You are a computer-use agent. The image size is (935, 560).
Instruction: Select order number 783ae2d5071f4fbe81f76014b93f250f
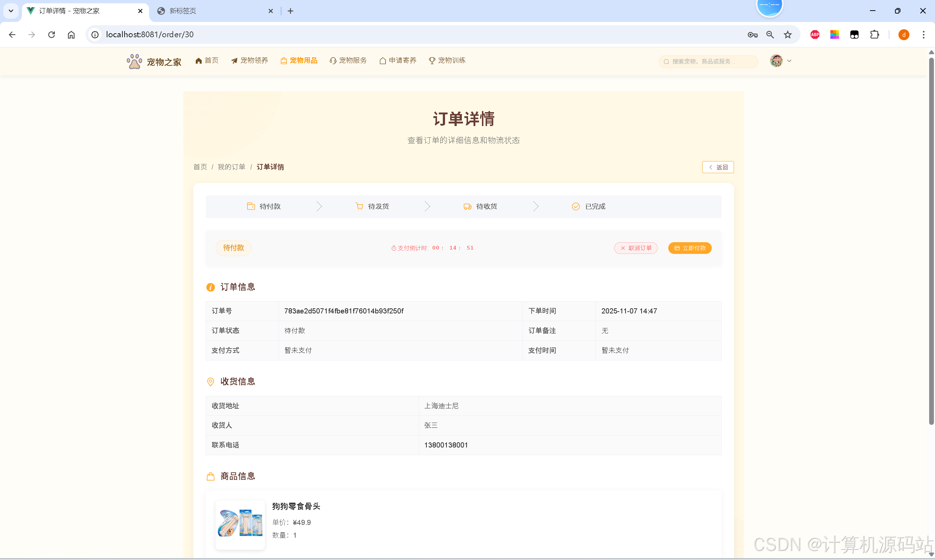(x=344, y=311)
